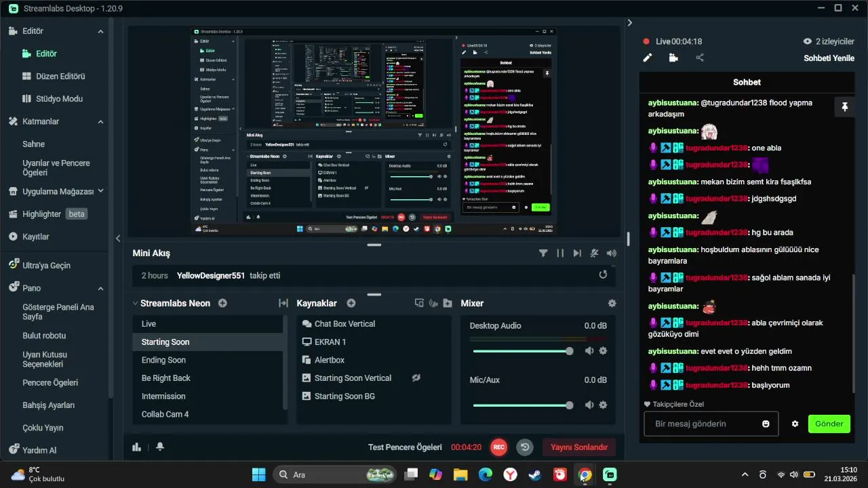Click the camera icon beside the pencil
The height and width of the screenshot is (488, 868).
pyautogui.click(x=673, y=58)
